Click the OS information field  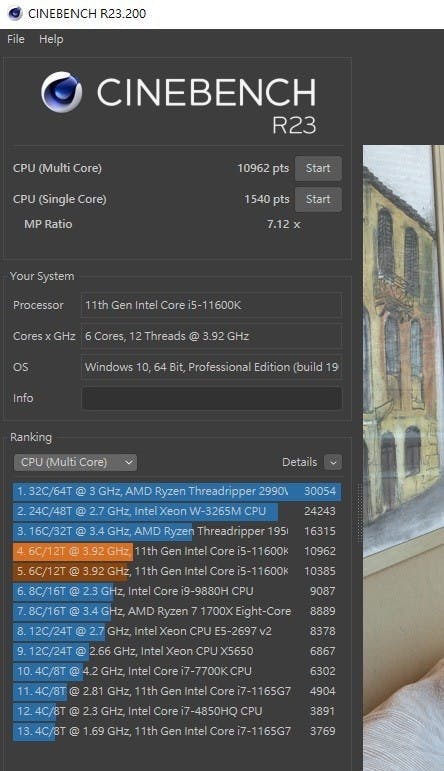[211, 367]
